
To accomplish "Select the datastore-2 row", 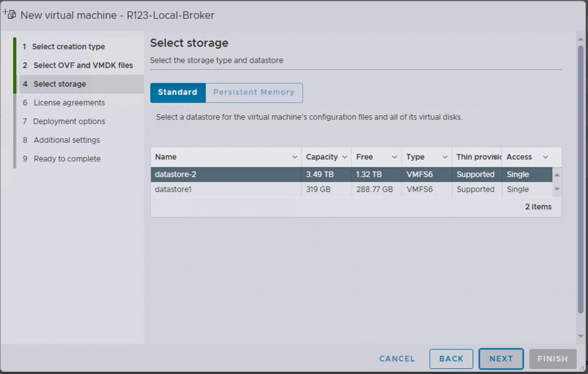I will [226, 174].
